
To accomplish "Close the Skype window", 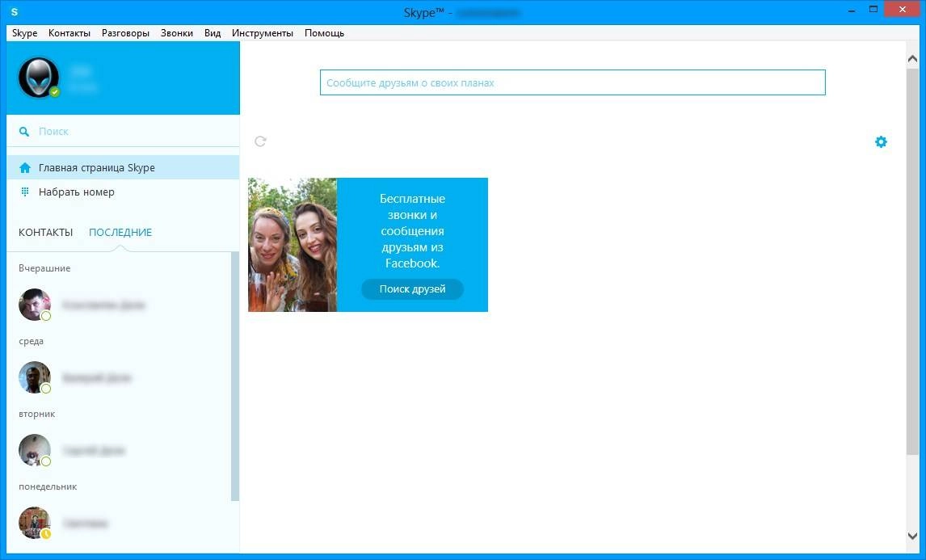I will (x=903, y=10).
